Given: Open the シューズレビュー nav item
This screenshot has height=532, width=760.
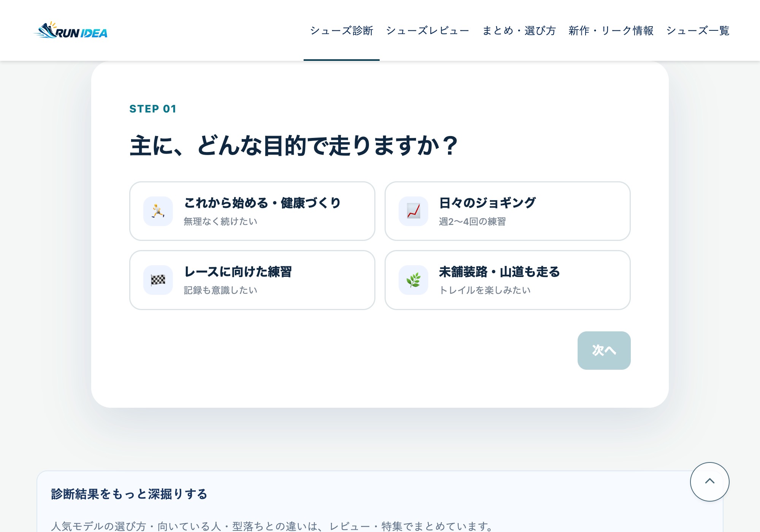Looking at the screenshot, I should click(427, 30).
